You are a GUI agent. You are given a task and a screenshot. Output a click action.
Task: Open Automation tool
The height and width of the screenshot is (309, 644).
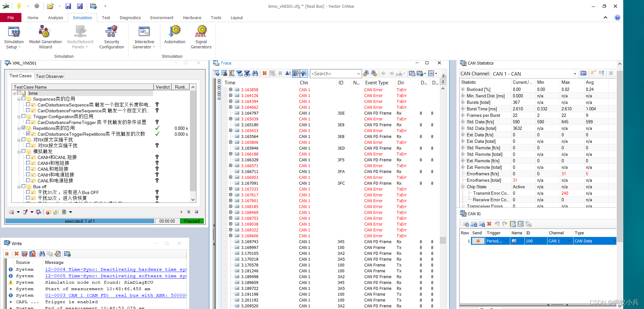click(x=175, y=35)
